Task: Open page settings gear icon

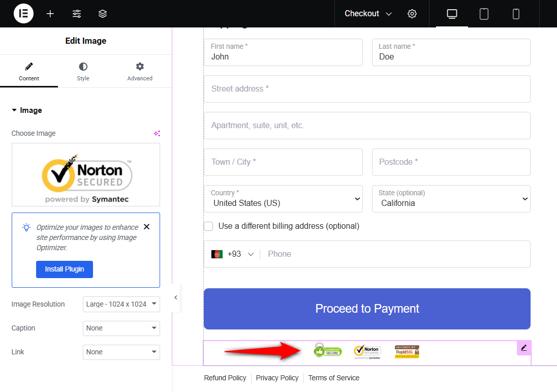Action: (x=412, y=14)
